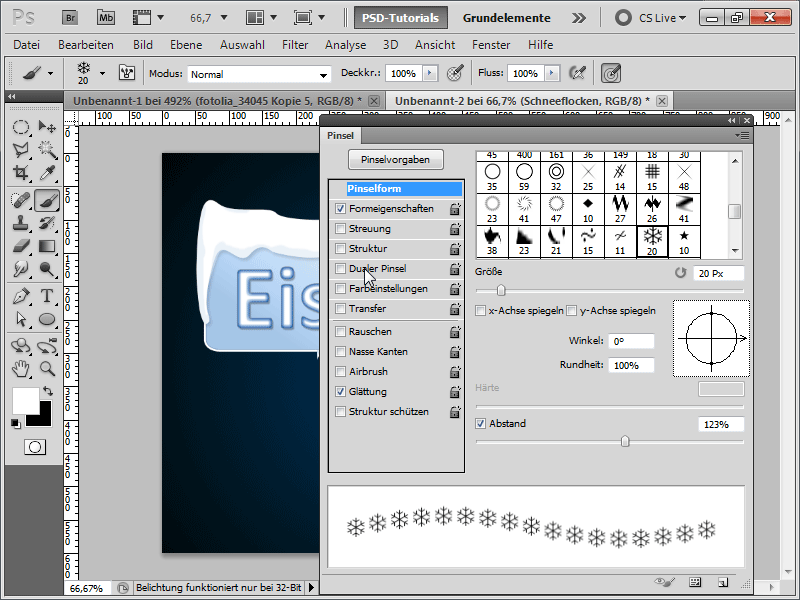Select the Smudge tool
The height and width of the screenshot is (600, 800).
pos(20,269)
